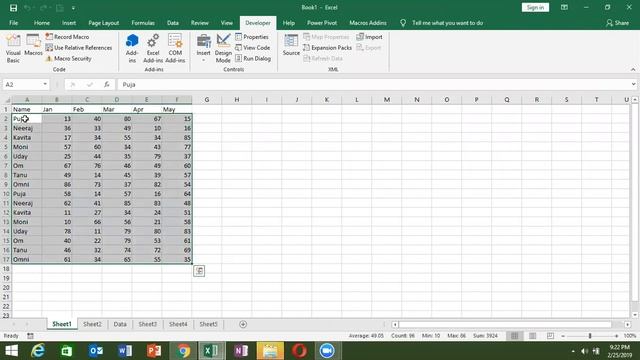The image size is (640, 360).
Task: Click the Sign in button
Action: click(535, 7)
